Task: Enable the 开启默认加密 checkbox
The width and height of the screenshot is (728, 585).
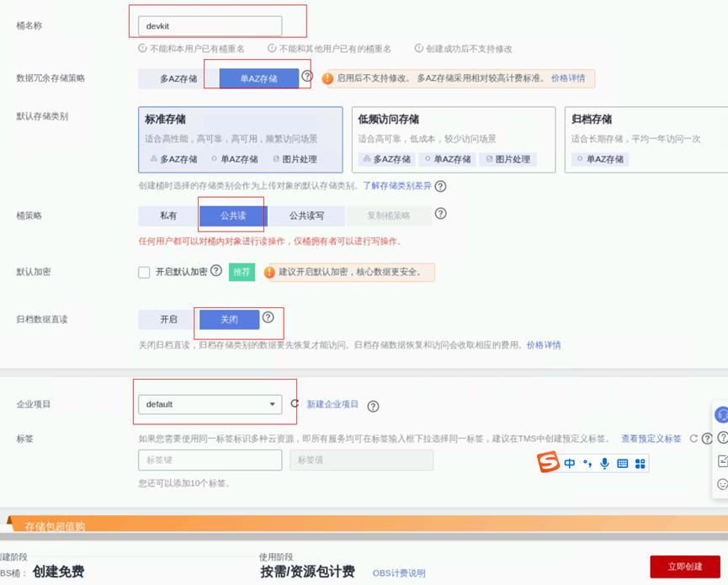Action: (x=144, y=272)
